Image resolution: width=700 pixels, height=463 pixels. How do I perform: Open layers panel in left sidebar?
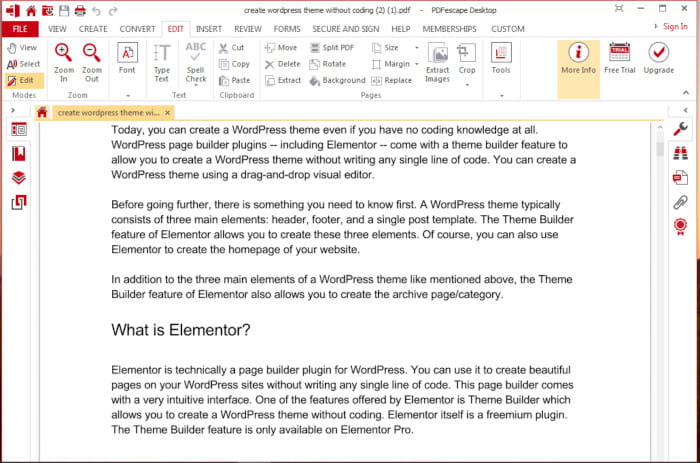19,178
